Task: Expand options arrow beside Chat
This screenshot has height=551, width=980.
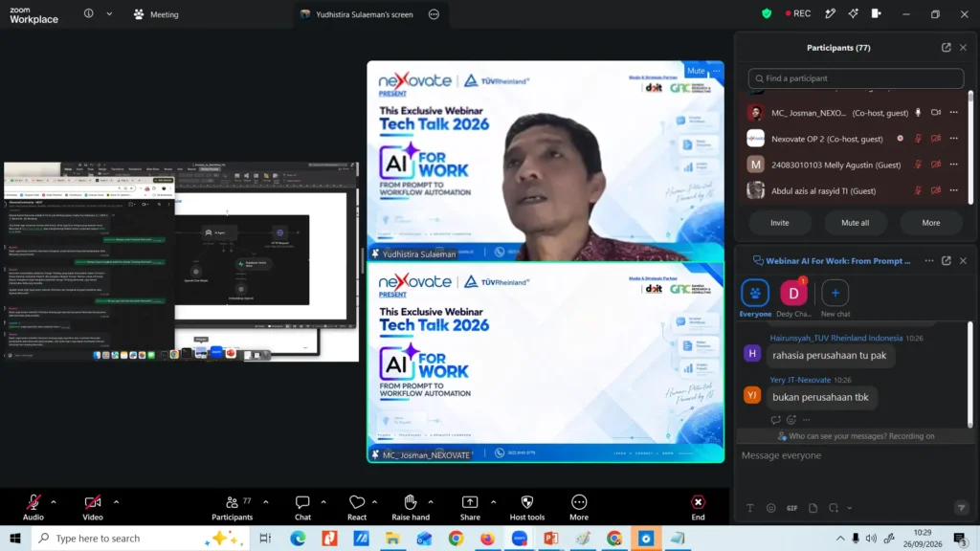Action: click(323, 501)
